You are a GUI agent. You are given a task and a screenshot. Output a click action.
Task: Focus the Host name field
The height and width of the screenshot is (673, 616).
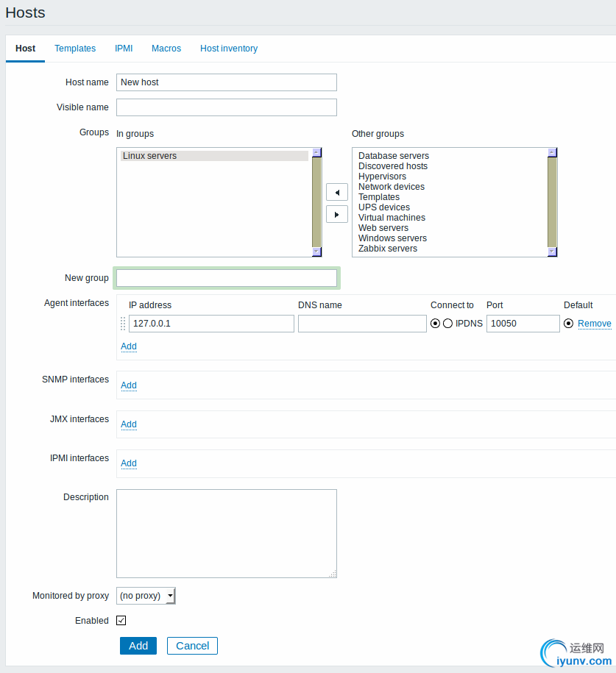coord(227,82)
